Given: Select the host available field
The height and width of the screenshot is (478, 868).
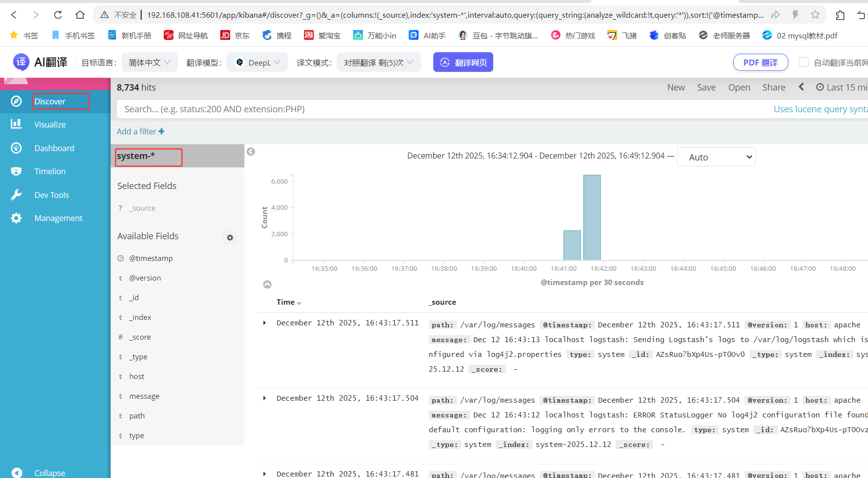Looking at the screenshot, I should point(137,377).
